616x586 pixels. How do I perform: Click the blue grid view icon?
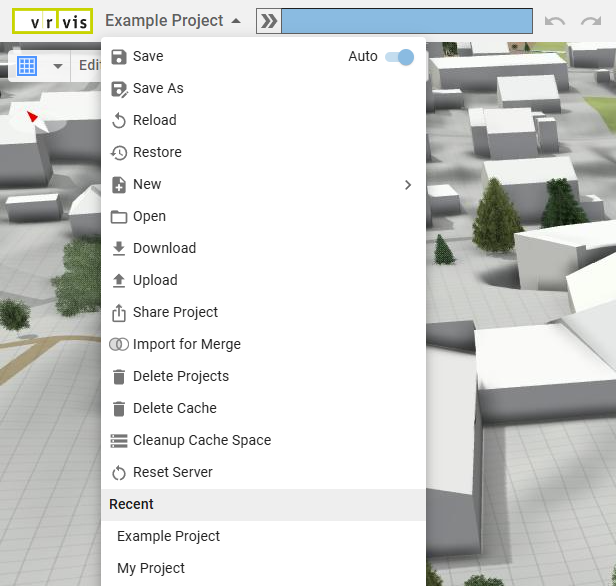click(27, 66)
